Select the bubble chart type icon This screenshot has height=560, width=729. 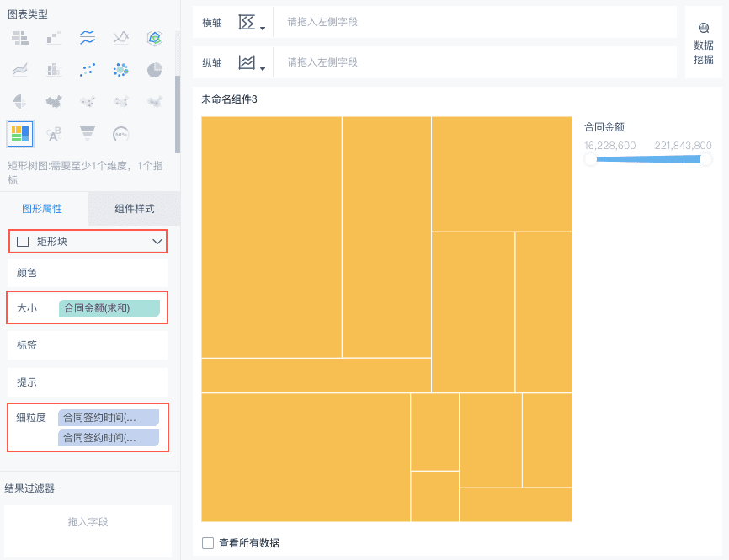click(x=121, y=70)
